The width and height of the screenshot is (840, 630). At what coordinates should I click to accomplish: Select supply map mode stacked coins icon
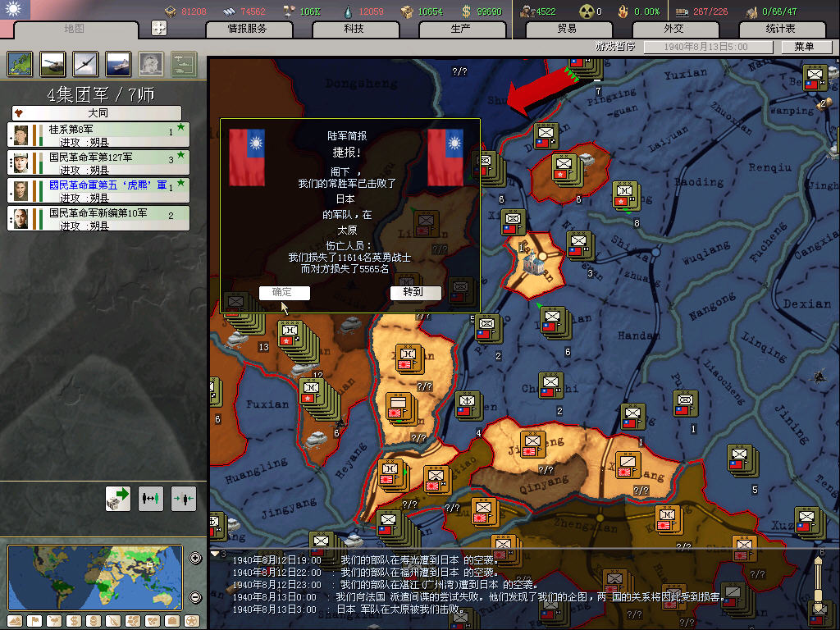(x=94, y=622)
